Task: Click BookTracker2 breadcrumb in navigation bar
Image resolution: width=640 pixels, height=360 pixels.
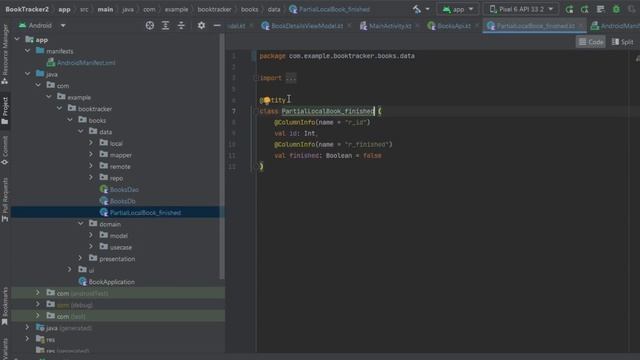Action: 27,9
